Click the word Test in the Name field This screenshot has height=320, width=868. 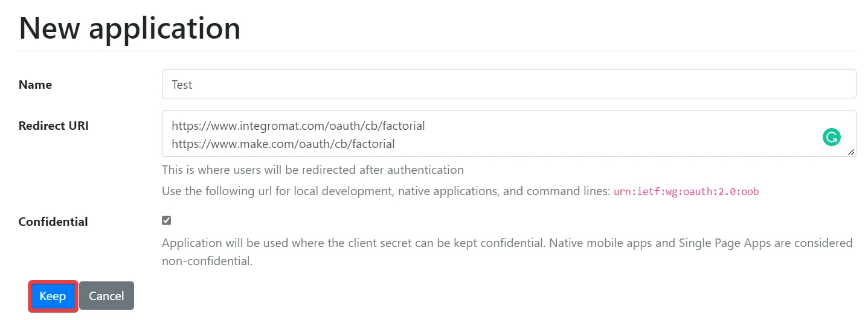point(182,85)
